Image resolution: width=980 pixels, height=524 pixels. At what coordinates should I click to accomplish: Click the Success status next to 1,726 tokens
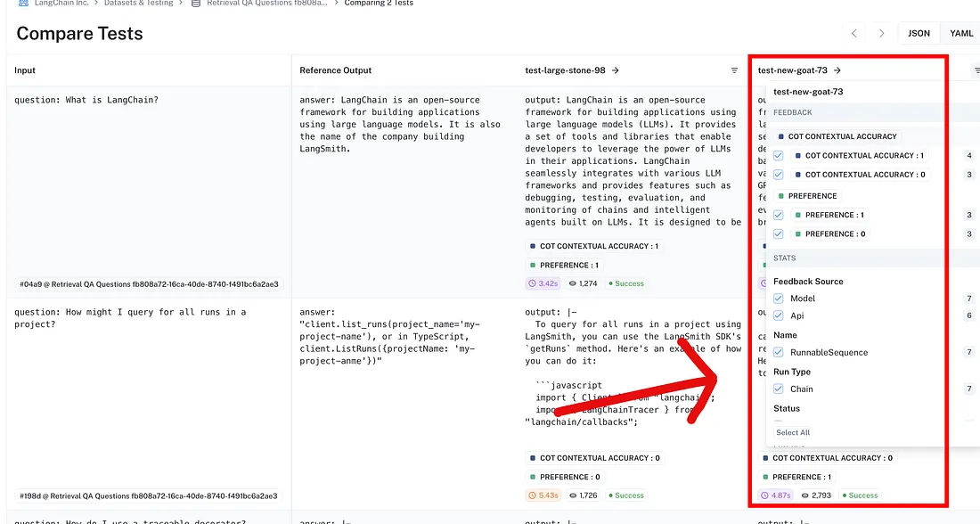[x=626, y=495]
